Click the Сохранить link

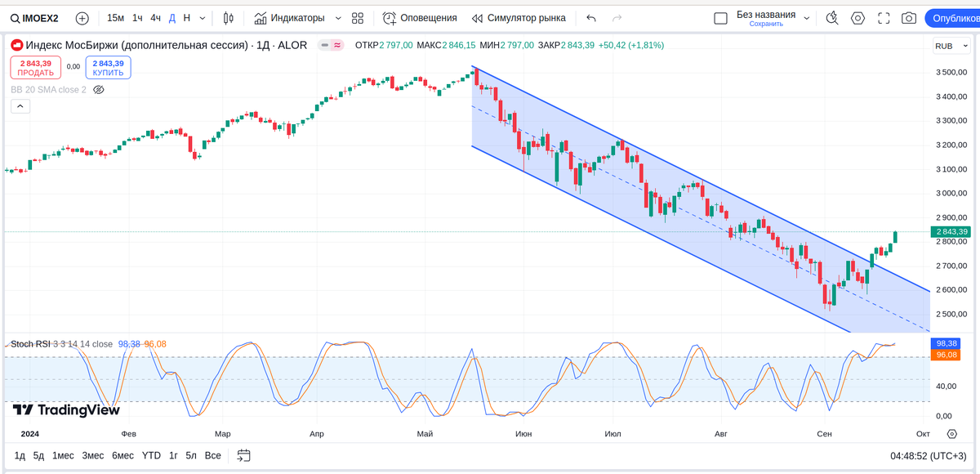pyautogui.click(x=766, y=24)
